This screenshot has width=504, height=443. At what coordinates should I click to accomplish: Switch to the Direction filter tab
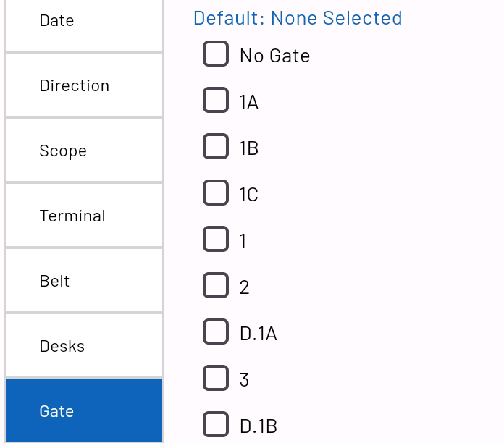(x=83, y=85)
